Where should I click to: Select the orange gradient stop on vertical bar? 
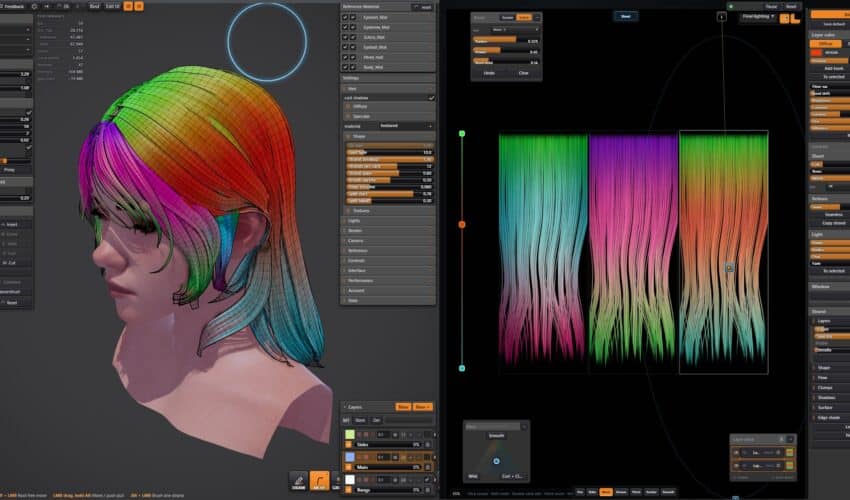(x=462, y=224)
